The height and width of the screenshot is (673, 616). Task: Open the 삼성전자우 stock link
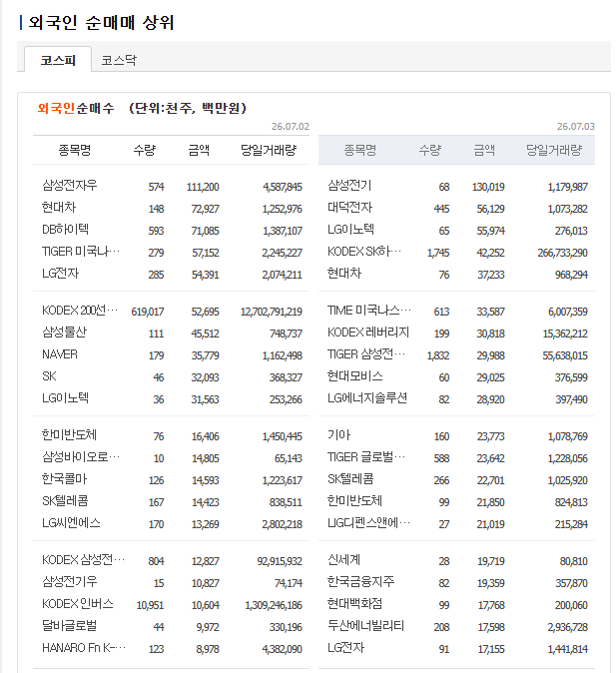tap(70, 186)
